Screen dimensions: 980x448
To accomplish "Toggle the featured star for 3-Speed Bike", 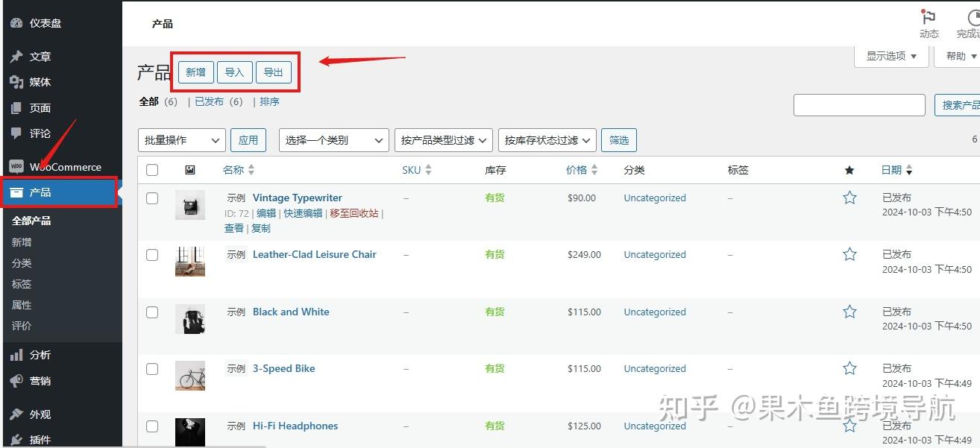I will [849, 368].
